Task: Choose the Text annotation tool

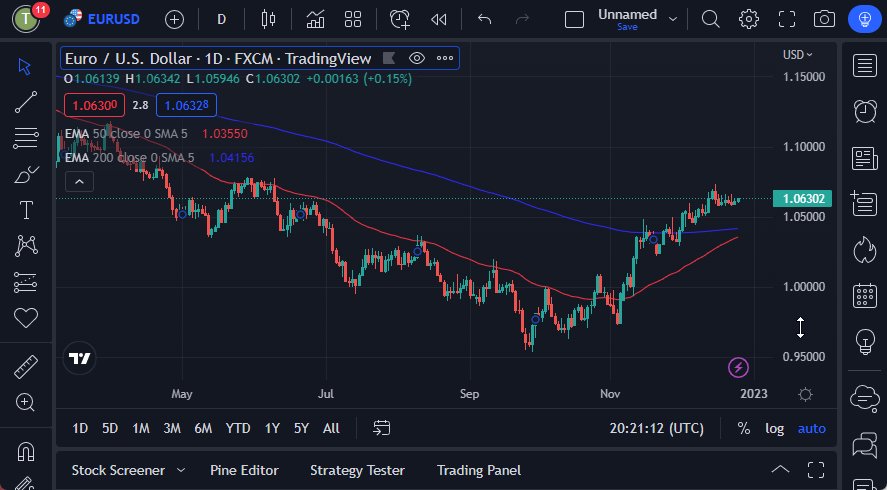Action: 26,210
